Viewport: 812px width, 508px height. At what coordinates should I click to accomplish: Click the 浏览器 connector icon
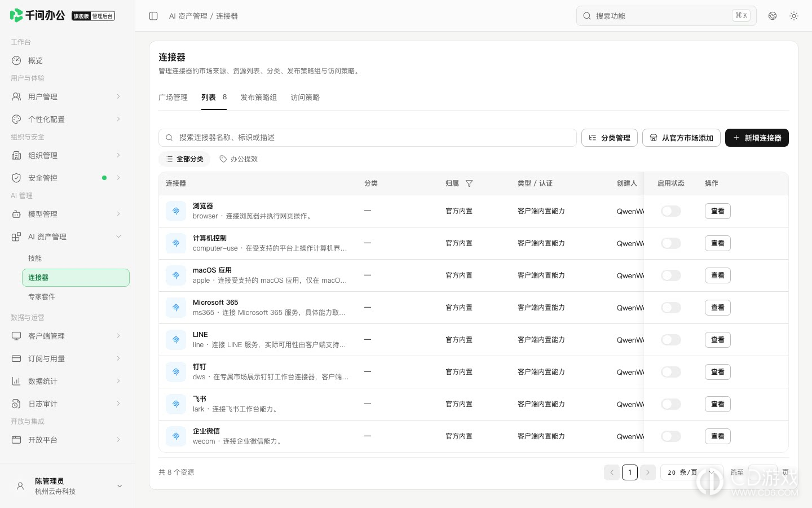coord(176,211)
